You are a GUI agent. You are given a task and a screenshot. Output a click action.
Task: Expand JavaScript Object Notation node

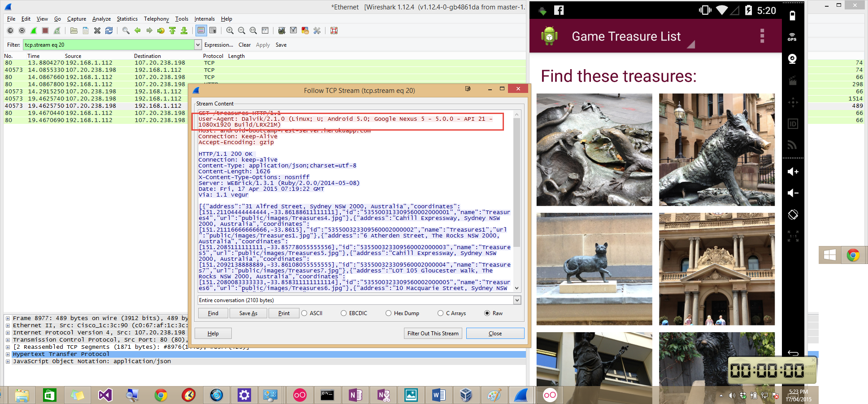click(x=8, y=361)
